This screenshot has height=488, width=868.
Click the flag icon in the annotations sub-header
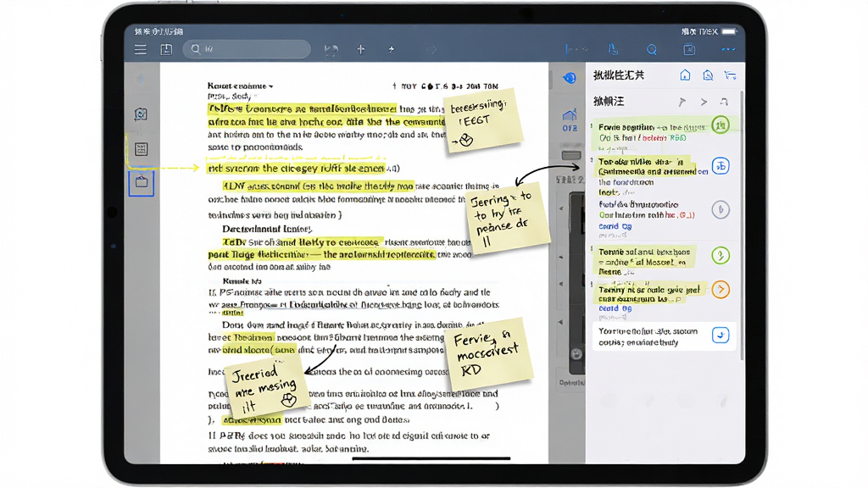682,102
